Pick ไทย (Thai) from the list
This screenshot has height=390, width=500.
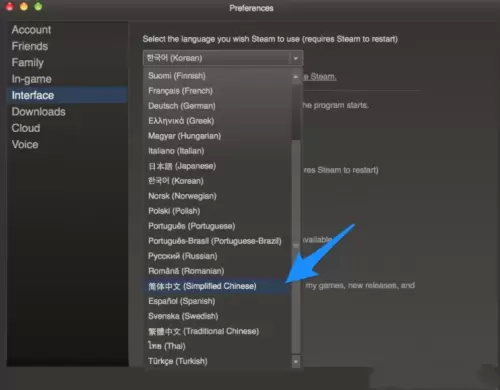(x=218, y=346)
